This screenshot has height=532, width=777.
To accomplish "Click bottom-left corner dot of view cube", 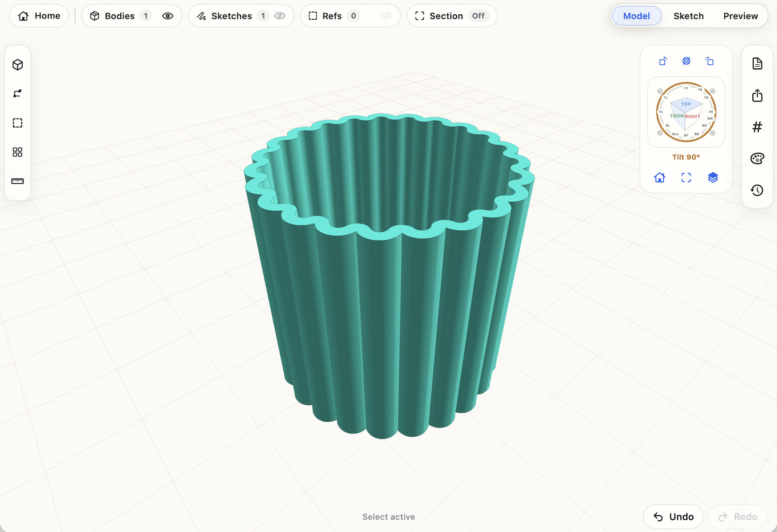I will pos(660,133).
